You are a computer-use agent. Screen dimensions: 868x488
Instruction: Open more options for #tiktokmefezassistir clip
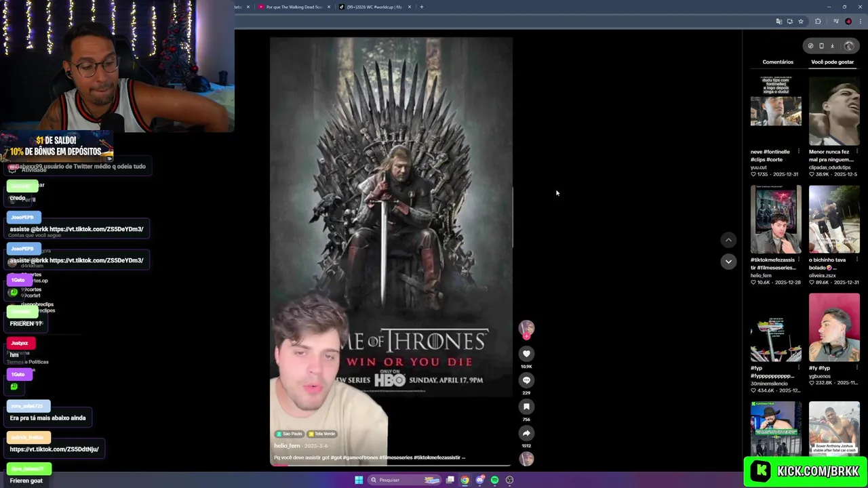click(798, 260)
